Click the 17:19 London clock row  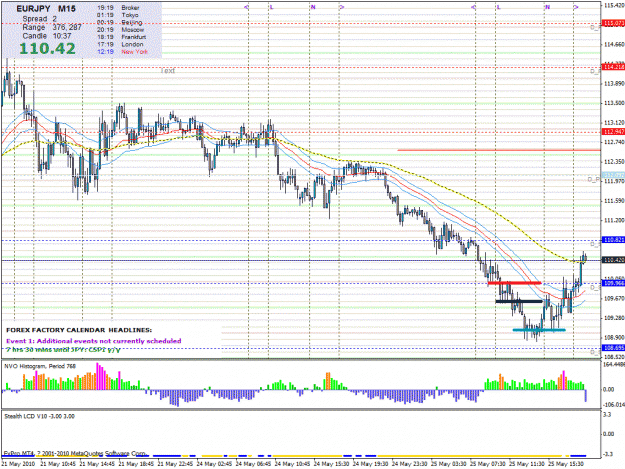pyautogui.click(x=120, y=44)
